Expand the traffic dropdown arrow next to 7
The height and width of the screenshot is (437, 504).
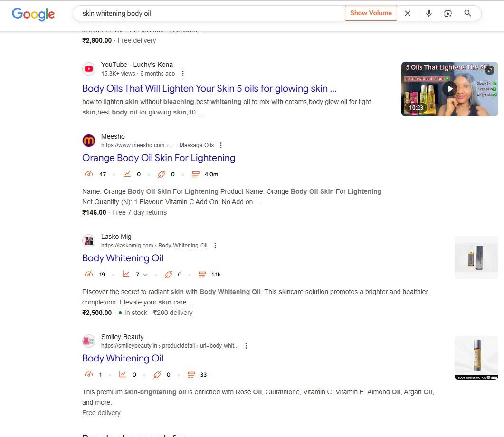pyautogui.click(x=145, y=275)
